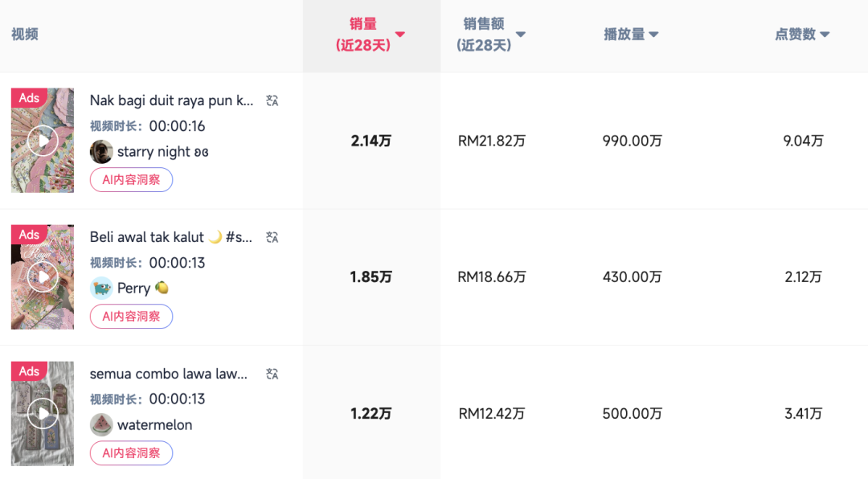This screenshot has width=868, height=479.
Task: Click the Ads badge on the first thumbnail
Action: [x=29, y=97]
